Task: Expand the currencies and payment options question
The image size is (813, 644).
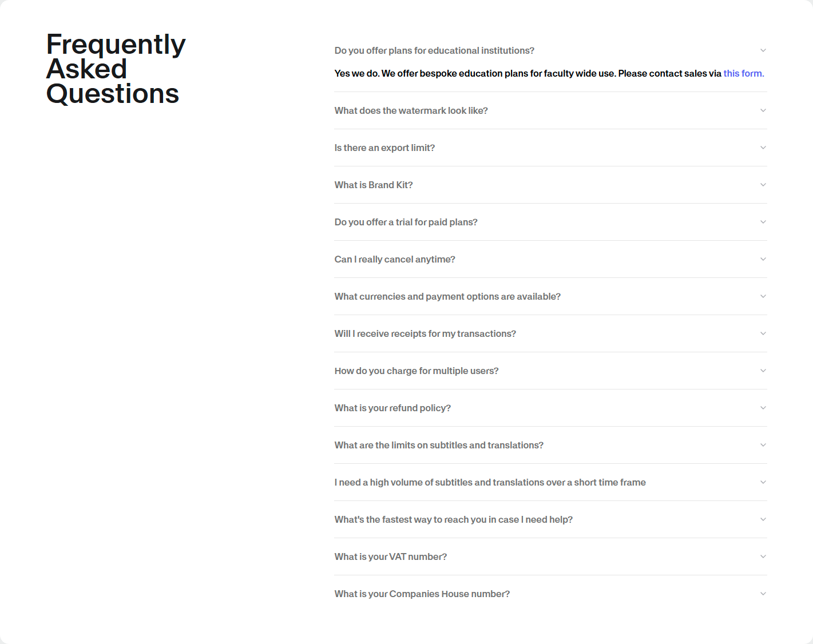Action: tap(447, 296)
